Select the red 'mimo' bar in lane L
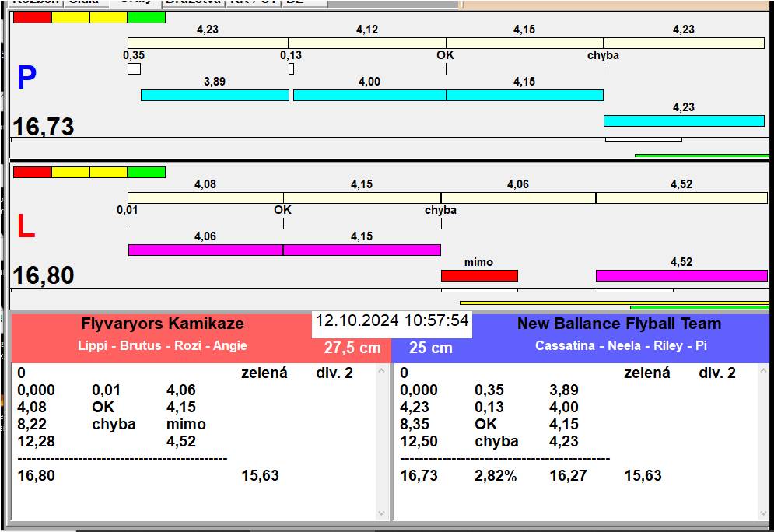Screen dimensions: 774x532 point(479,275)
